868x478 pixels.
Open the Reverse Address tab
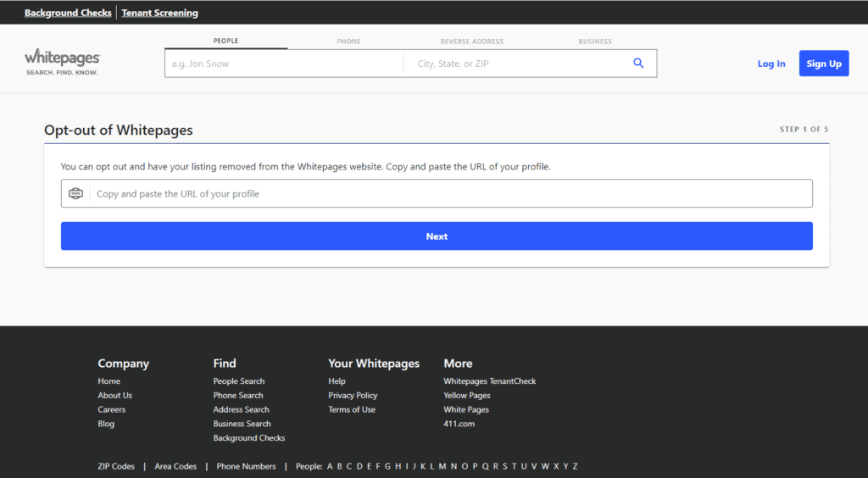tap(472, 42)
